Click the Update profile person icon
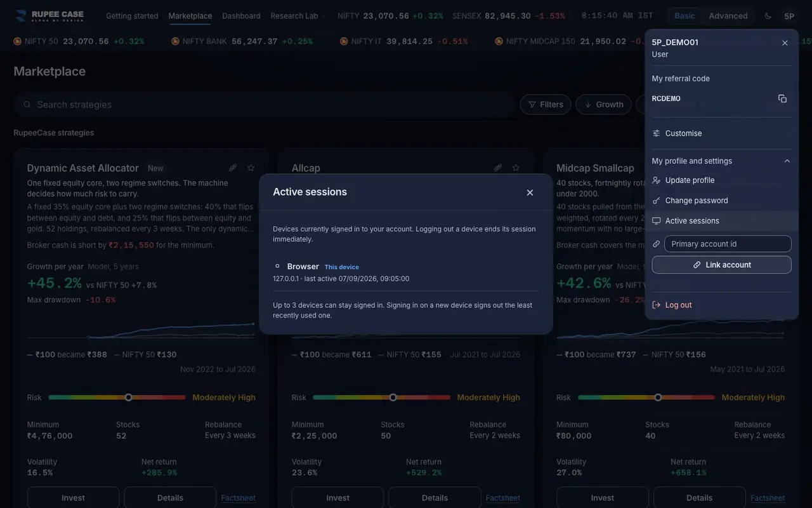Screen dimensions: 812x508 pyautogui.click(x=657, y=180)
